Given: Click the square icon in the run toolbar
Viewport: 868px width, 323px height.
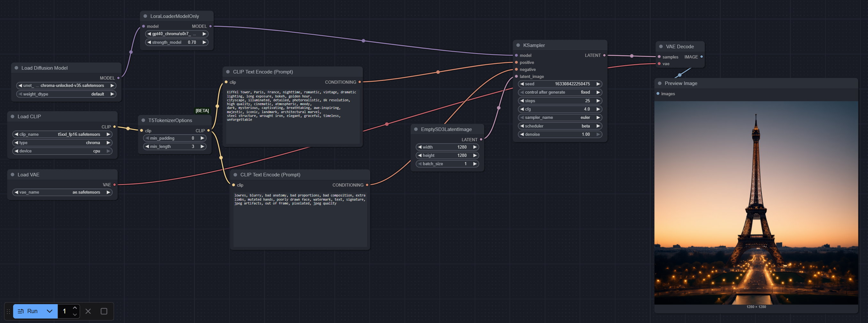Looking at the screenshot, I should tap(104, 311).
